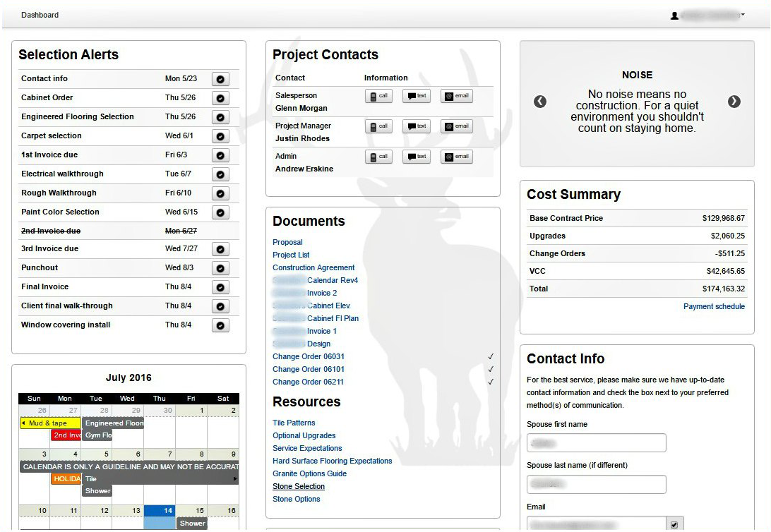This screenshot has width=771, height=532.
Task: Open Change Order 06211
Action: point(309,382)
